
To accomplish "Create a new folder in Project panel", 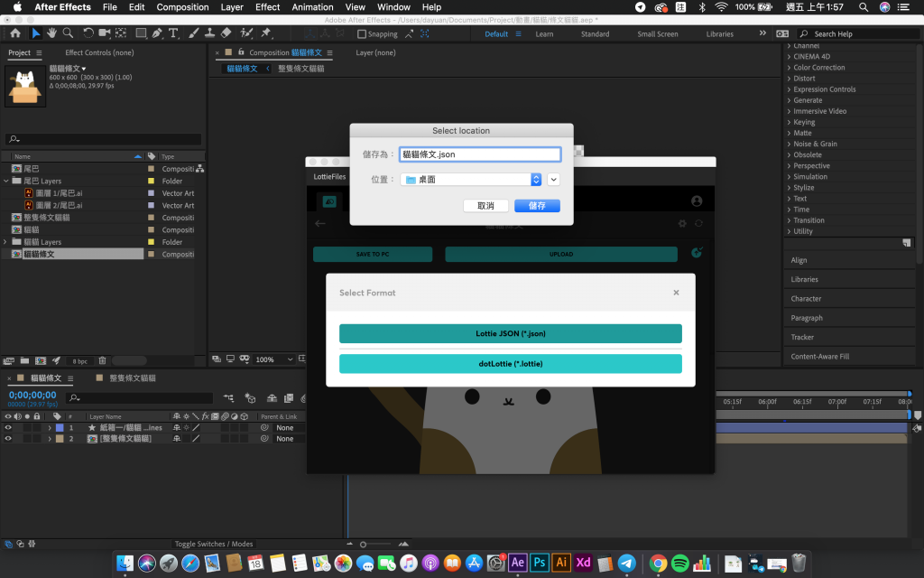I will pos(24,360).
